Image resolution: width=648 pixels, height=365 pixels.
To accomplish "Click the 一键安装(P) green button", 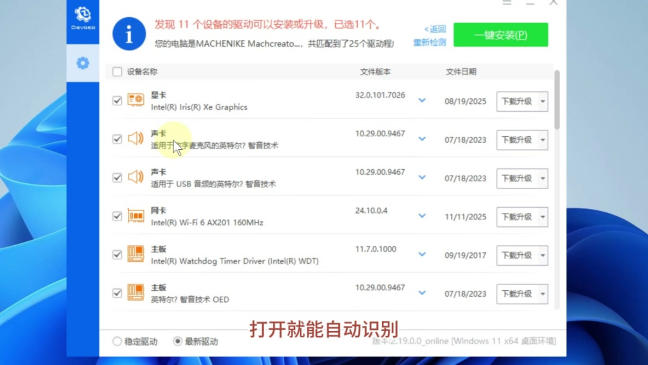I will [x=500, y=35].
